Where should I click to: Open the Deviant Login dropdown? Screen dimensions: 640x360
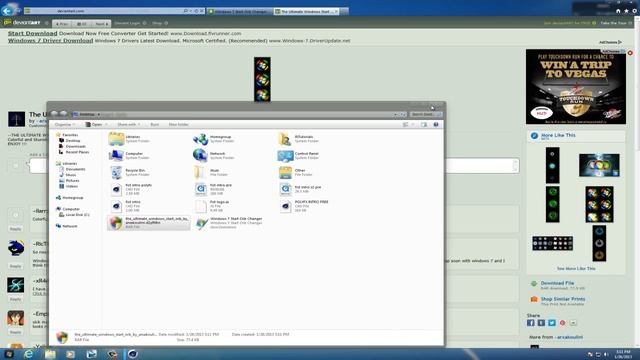130,23
